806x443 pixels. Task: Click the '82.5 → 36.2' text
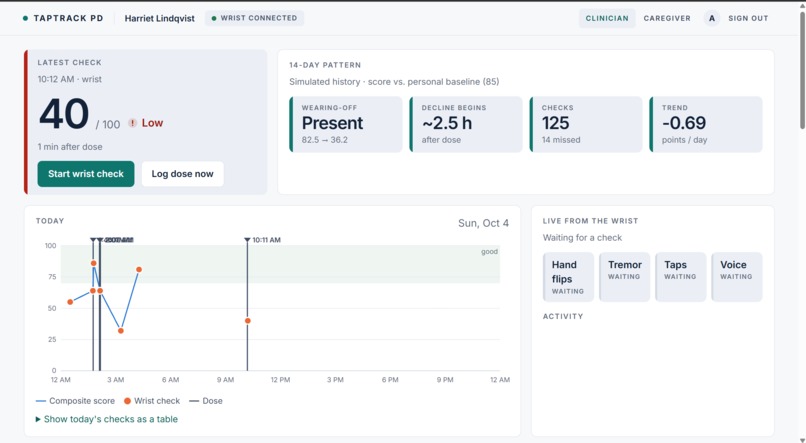tap(324, 140)
